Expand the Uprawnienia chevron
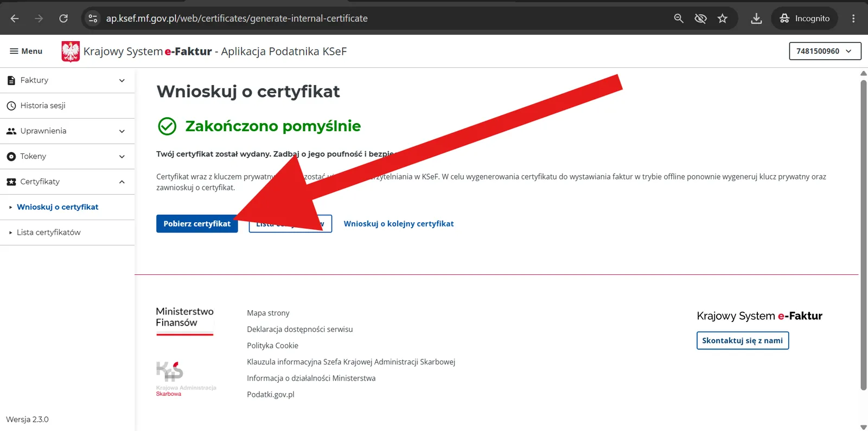Viewport: 868px width, 431px height. [122, 131]
